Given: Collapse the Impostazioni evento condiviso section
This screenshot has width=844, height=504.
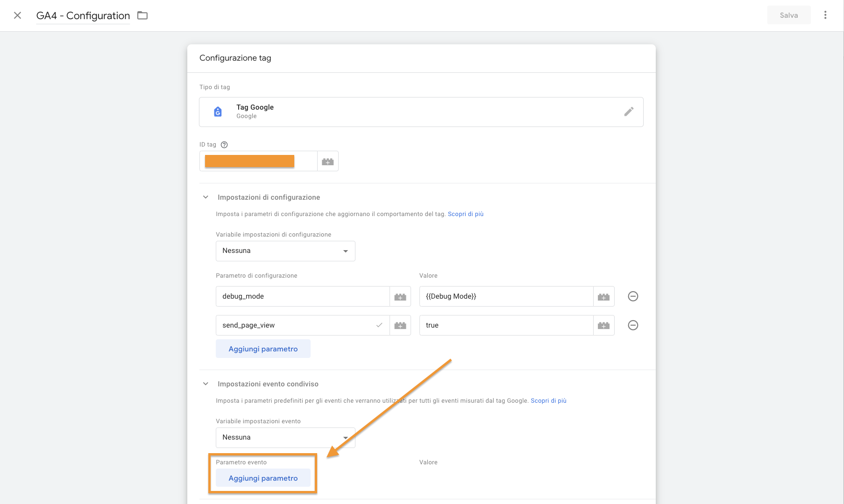Looking at the screenshot, I should point(206,384).
